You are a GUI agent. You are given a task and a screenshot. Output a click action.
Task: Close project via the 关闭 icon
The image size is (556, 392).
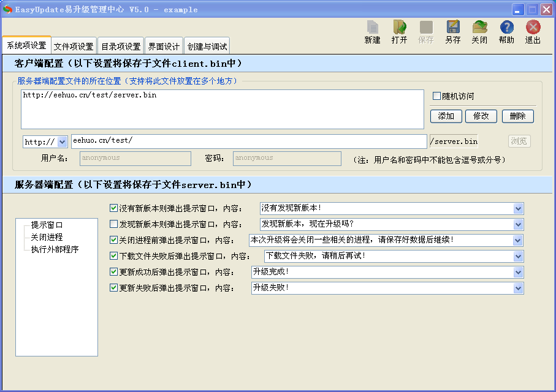pos(479,32)
